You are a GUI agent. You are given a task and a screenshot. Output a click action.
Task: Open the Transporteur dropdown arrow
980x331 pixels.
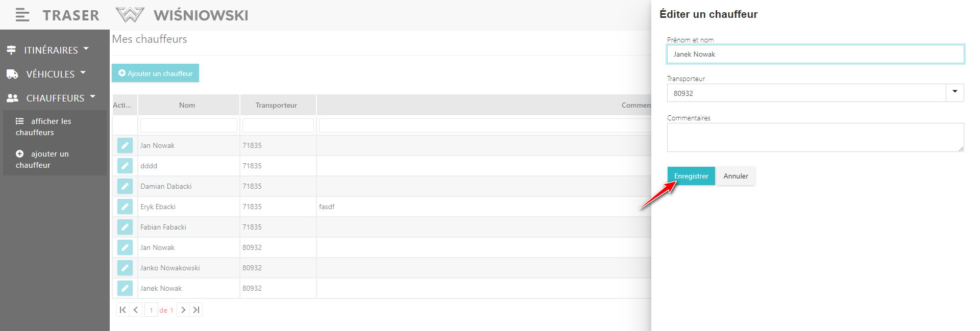[x=954, y=93]
